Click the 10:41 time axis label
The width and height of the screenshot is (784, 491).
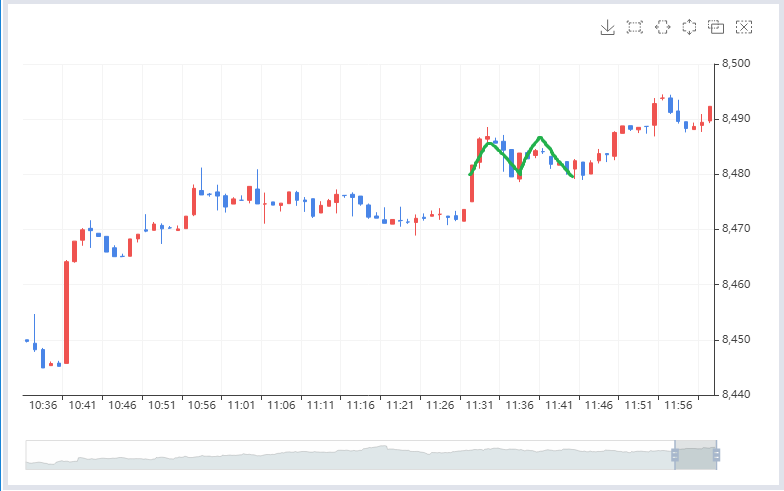[82, 406]
